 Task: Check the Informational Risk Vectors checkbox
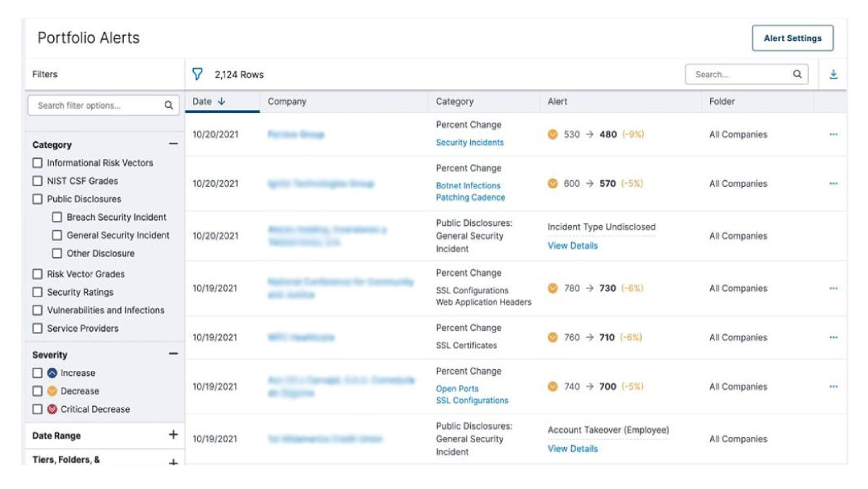(37, 163)
